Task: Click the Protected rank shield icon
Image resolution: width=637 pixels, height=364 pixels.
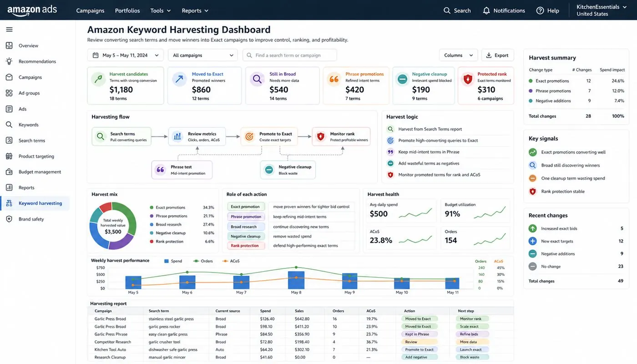Action: pyautogui.click(x=467, y=80)
